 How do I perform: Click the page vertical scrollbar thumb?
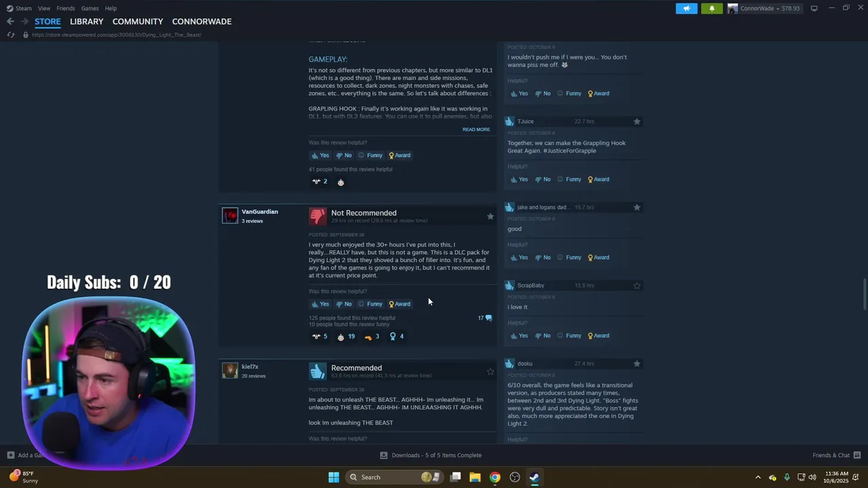pos(864,293)
